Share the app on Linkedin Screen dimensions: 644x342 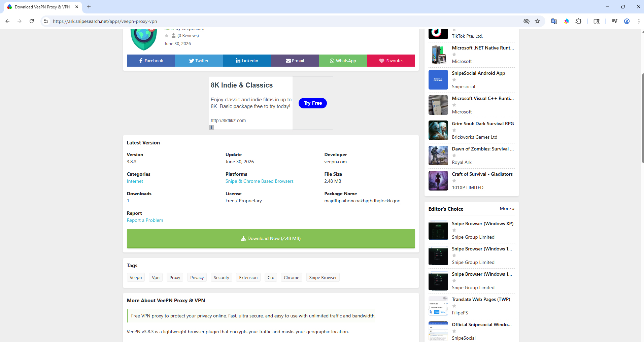[x=247, y=61]
